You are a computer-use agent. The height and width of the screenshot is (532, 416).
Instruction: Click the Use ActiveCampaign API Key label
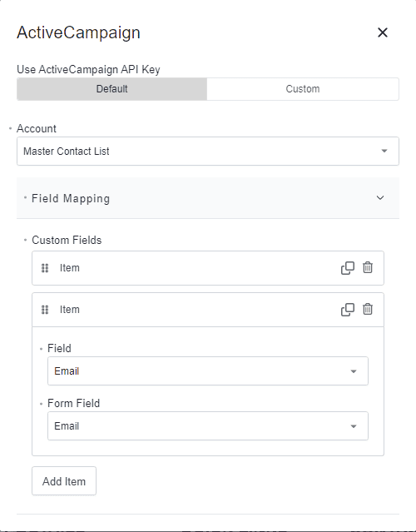[x=88, y=70]
